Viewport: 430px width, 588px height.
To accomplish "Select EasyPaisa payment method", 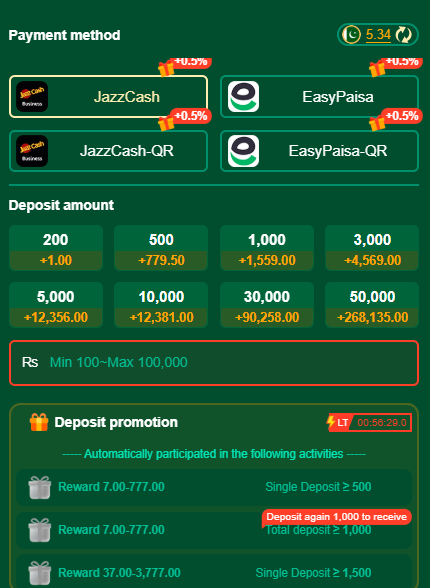I will click(x=319, y=97).
